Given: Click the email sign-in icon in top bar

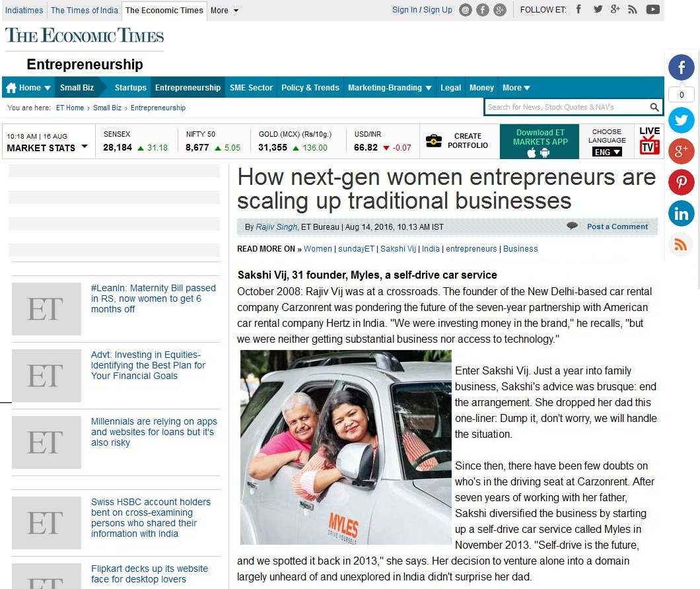Looking at the screenshot, I should click(x=465, y=10).
